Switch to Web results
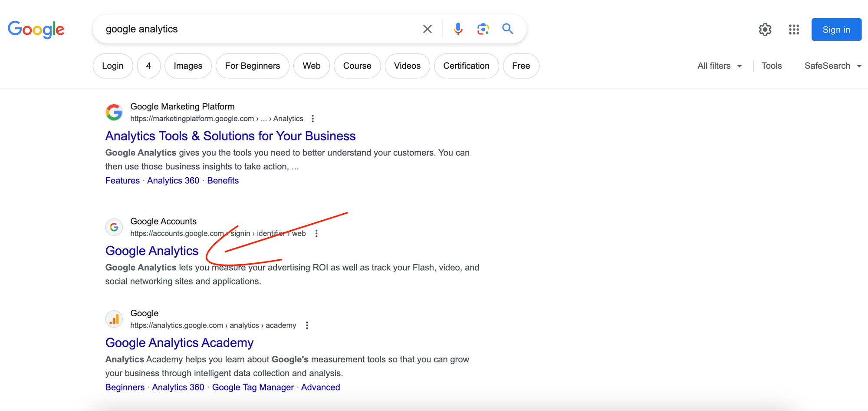 tap(312, 66)
